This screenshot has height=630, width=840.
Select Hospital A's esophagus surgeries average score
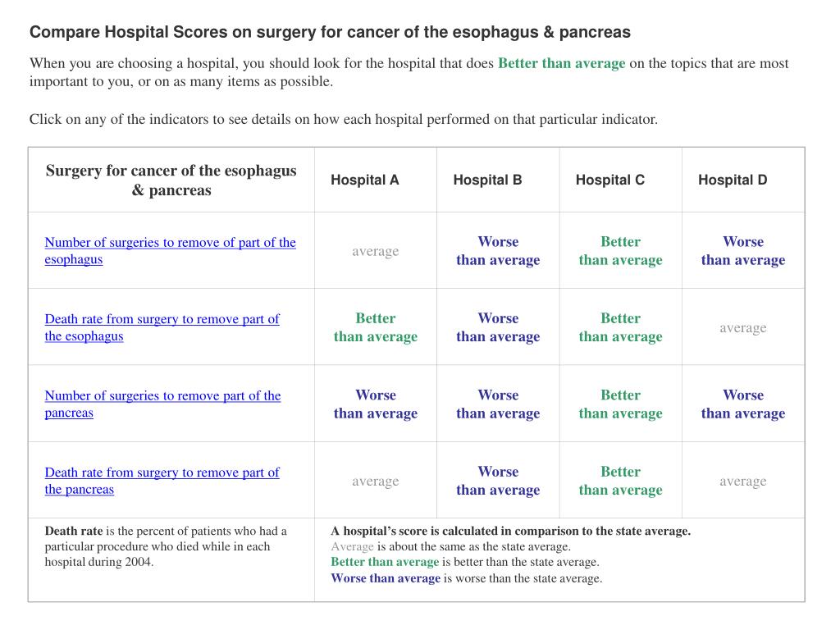[376, 251]
